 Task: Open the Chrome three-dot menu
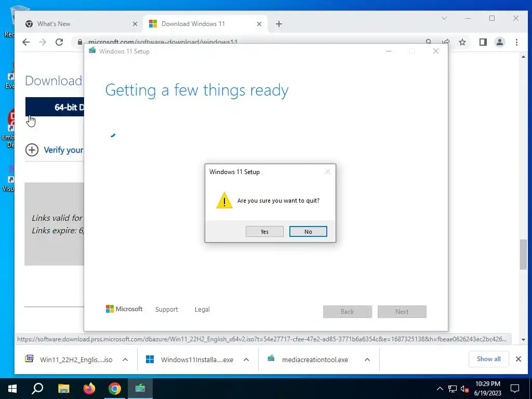[x=516, y=42]
